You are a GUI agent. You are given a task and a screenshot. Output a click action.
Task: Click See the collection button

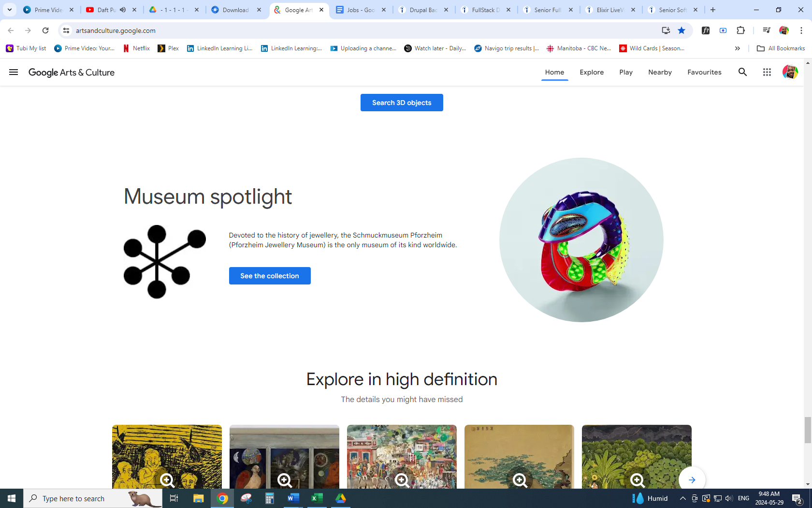[x=270, y=276]
